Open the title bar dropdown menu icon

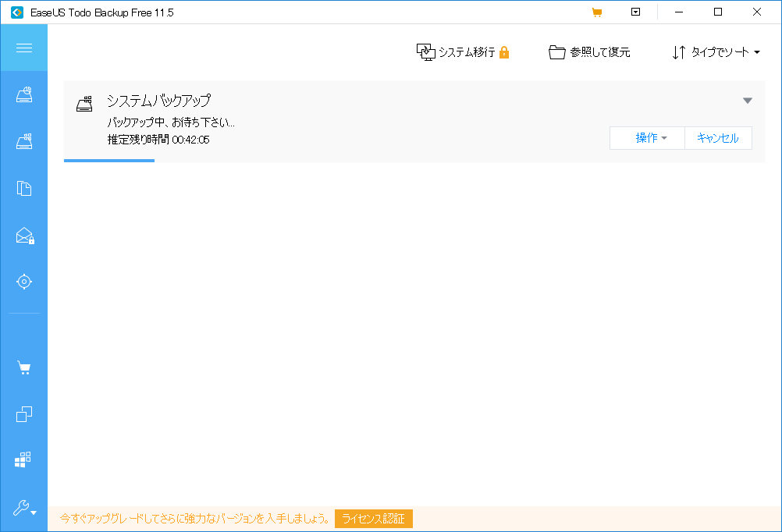[635, 12]
